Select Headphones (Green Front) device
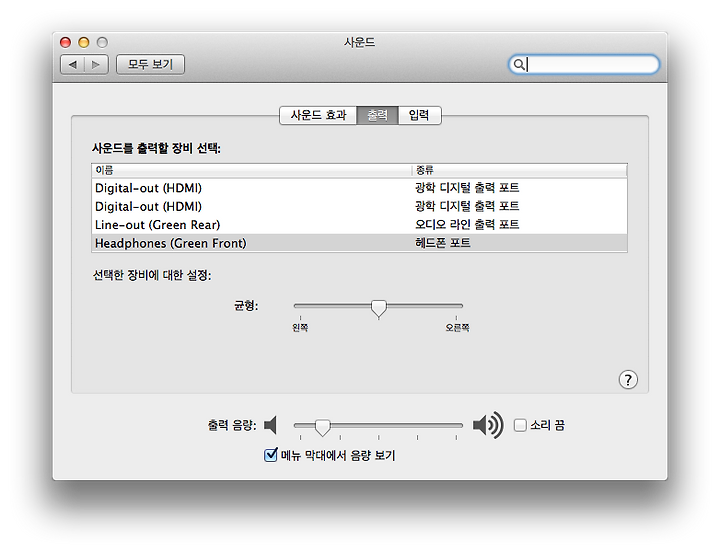Screen dimensions: 720x553 pos(360,243)
